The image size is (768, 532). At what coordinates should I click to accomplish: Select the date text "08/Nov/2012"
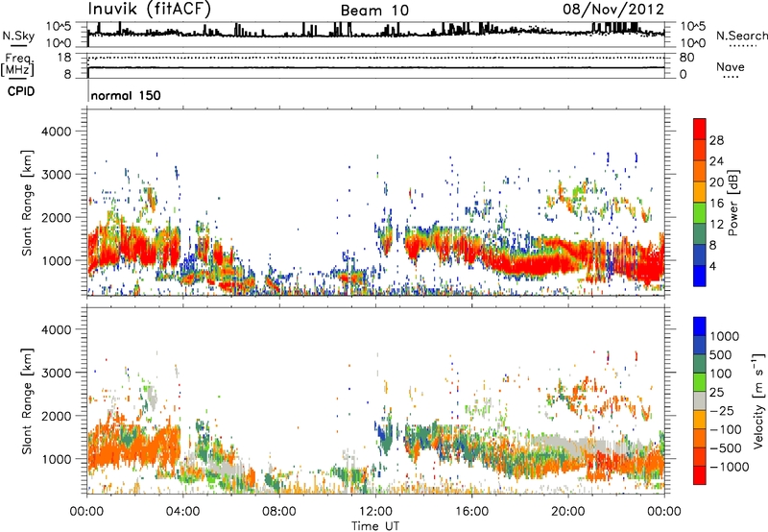click(x=613, y=10)
